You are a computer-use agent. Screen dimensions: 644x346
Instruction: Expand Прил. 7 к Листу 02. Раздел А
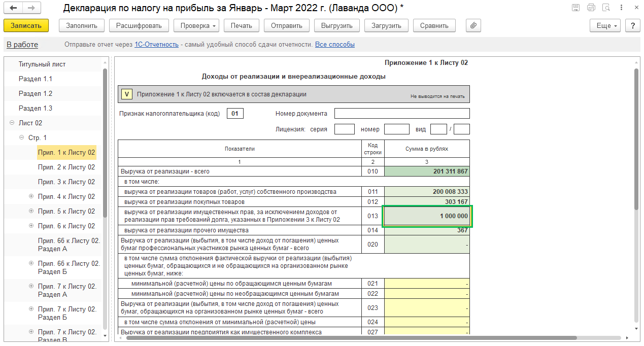[31, 286]
